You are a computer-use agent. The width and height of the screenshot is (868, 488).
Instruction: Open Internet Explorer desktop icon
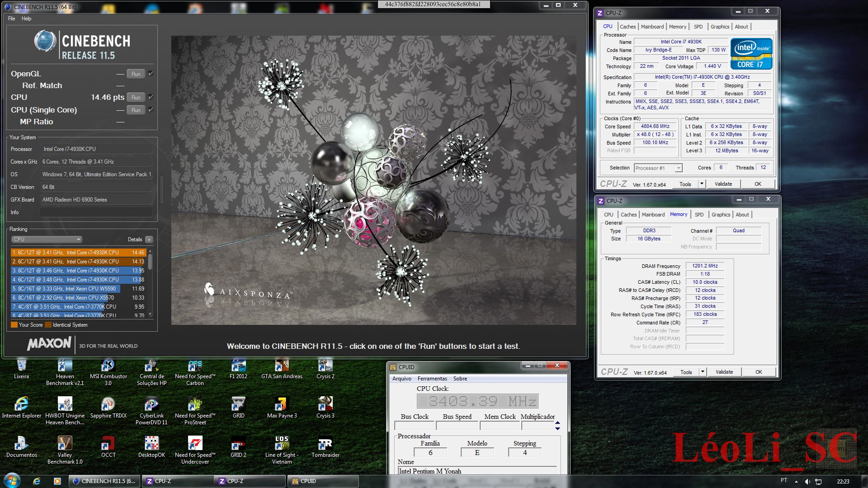[x=21, y=408]
